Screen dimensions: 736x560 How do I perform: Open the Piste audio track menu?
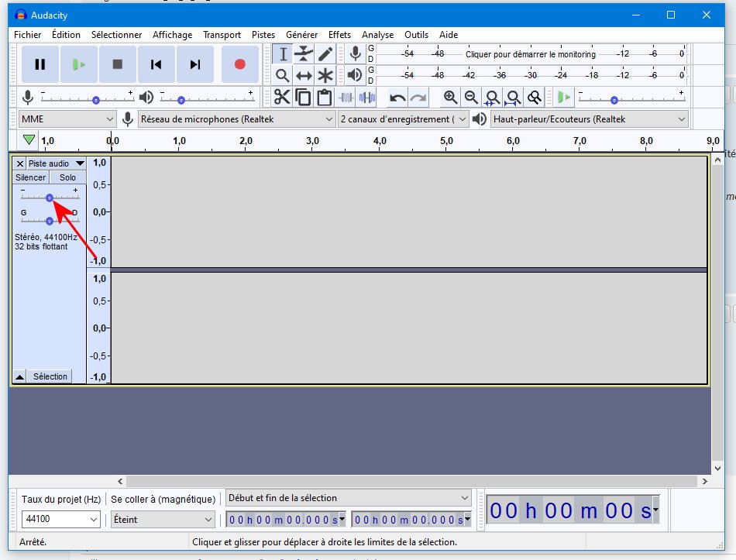pyautogui.click(x=57, y=163)
